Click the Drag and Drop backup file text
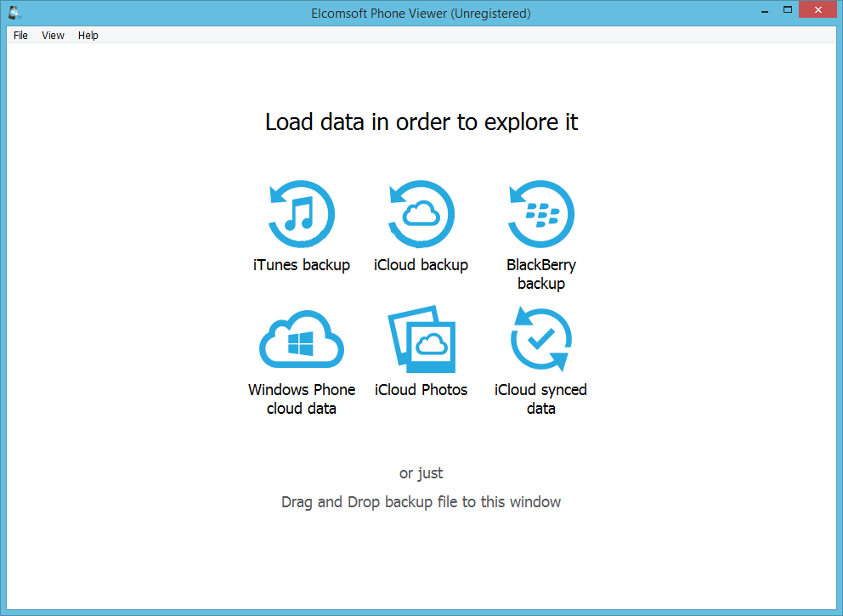Screen dimensions: 843x616 tap(421, 501)
